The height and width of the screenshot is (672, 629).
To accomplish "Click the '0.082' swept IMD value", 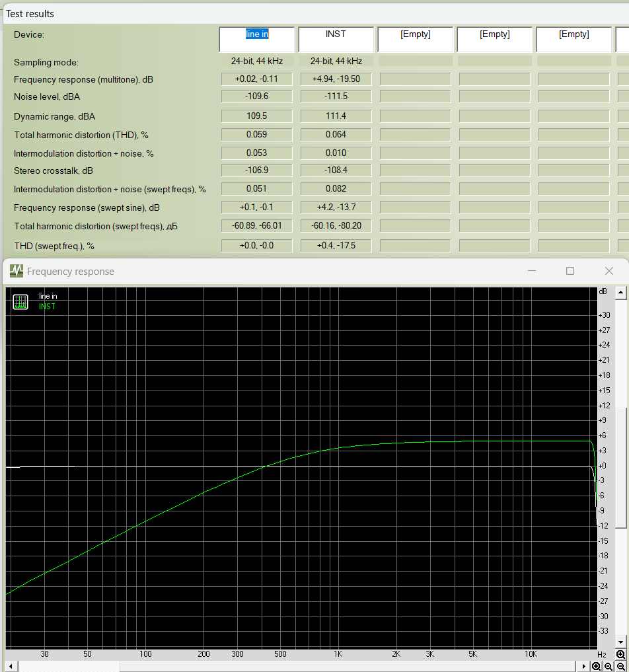I will click(336, 188).
